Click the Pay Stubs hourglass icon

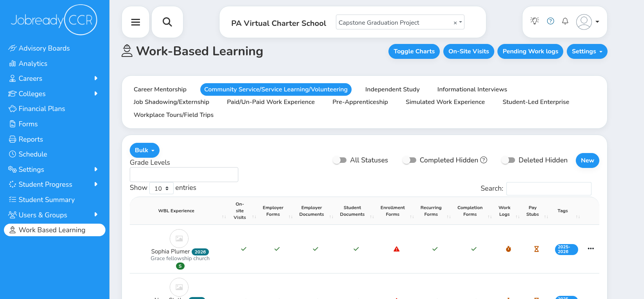[x=536, y=249]
